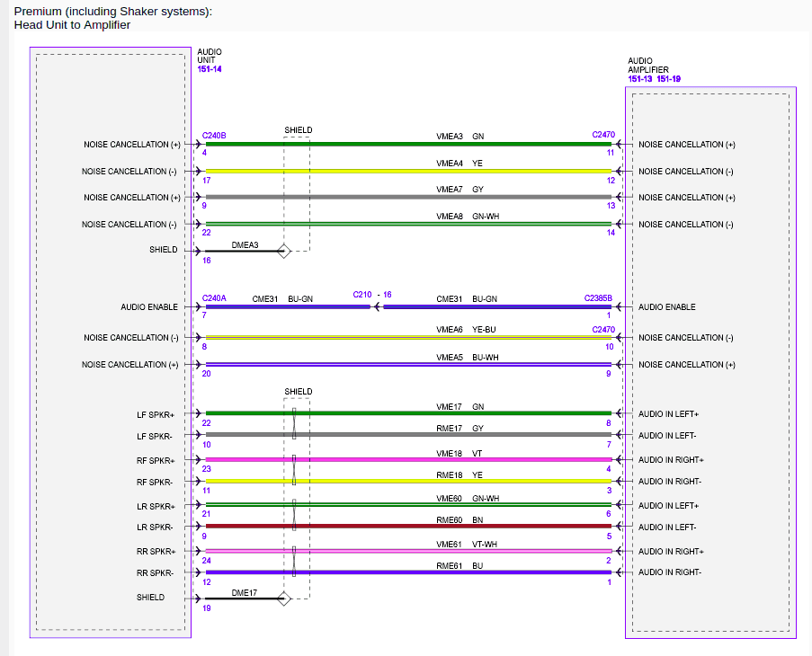Select the VMEA4 YE wire label
812x656 pixels.
[x=460, y=164]
